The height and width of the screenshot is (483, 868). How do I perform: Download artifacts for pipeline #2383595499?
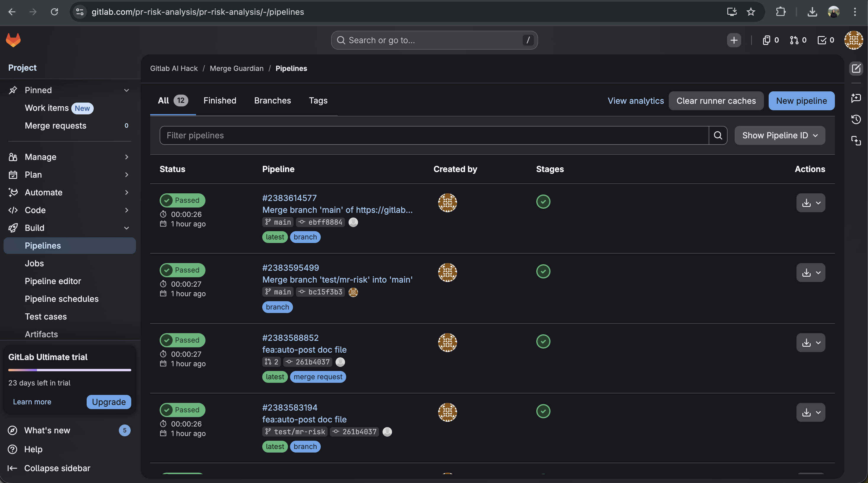click(810, 273)
